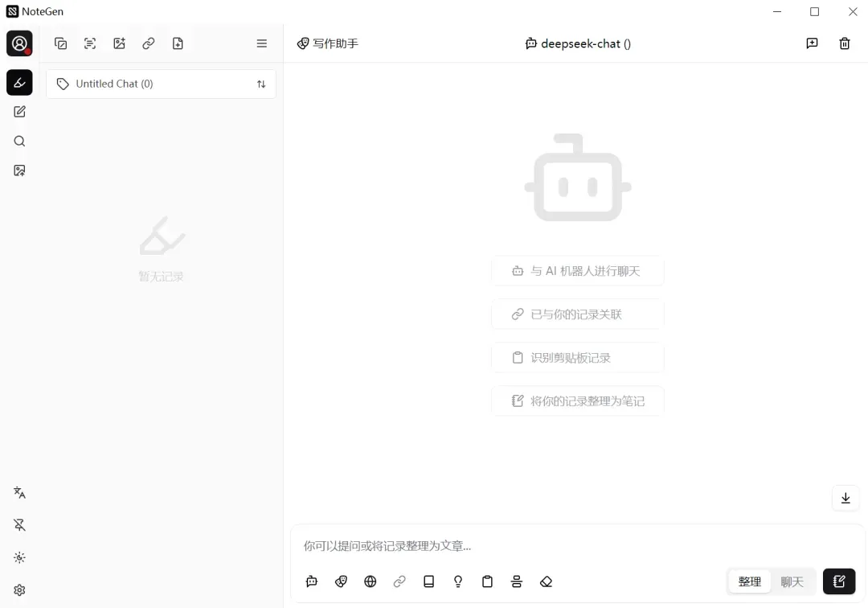
Task: Click the sort arrows on the tag selector
Action: [261, 84]
